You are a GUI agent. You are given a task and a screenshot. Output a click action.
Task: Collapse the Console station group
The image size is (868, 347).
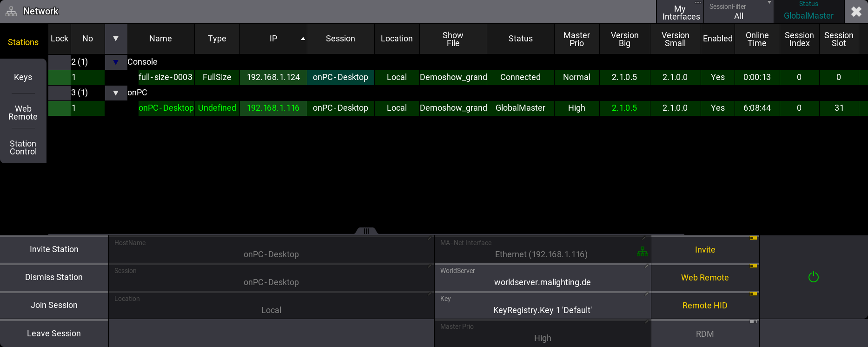click(116, 62)
